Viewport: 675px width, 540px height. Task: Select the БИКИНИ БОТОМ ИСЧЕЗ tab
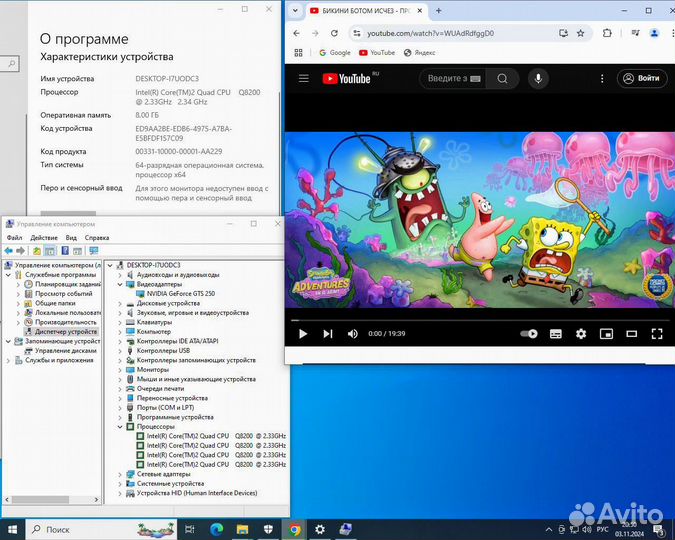366,11
